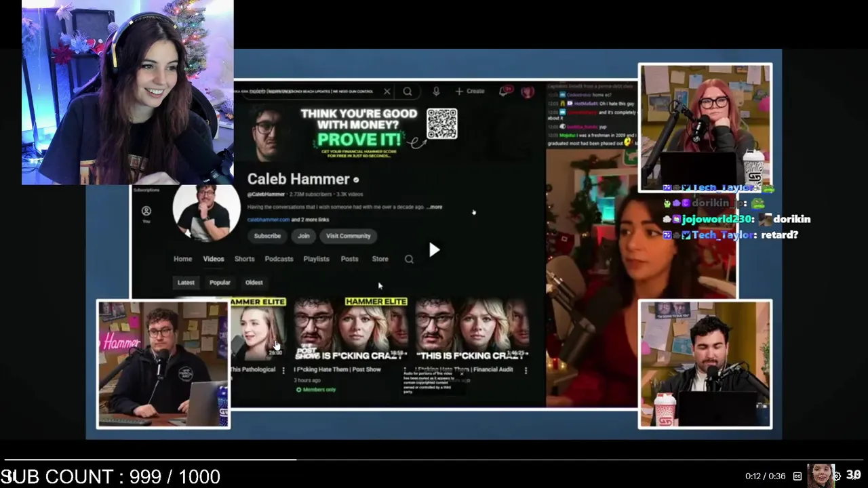
Task: Open the 'You' icon in left sidebar
Action: point(146,214)
